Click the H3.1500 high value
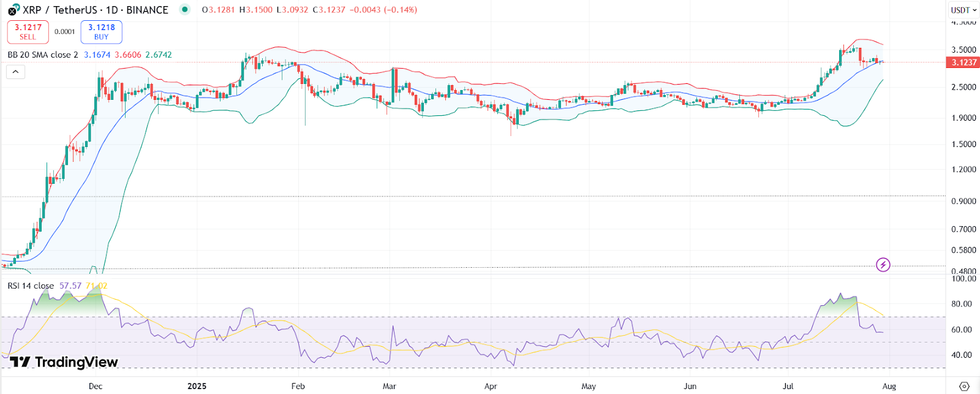 pos(255,10)
